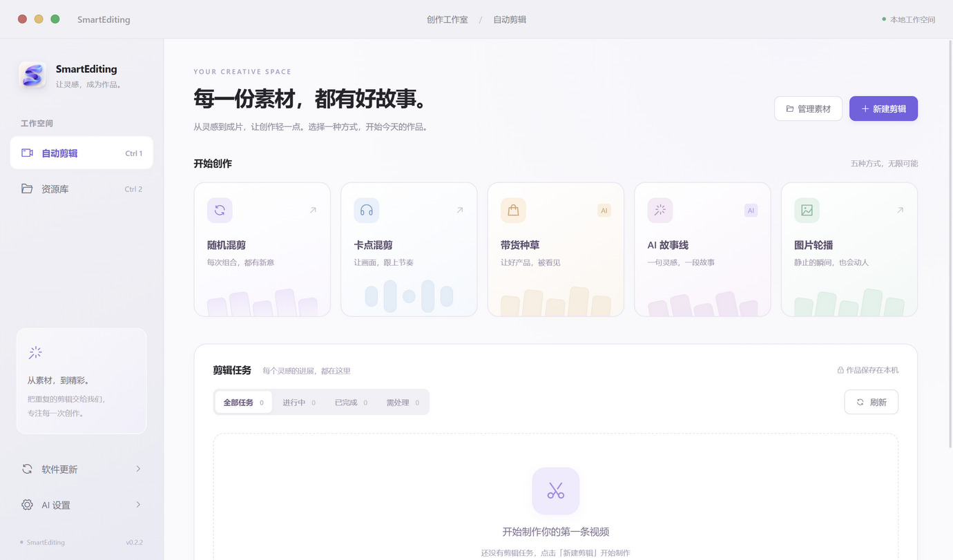Click the AI 故事线 sparkle icon
The height and width of the screenshot is (560, 953).
tap(660, 211)
